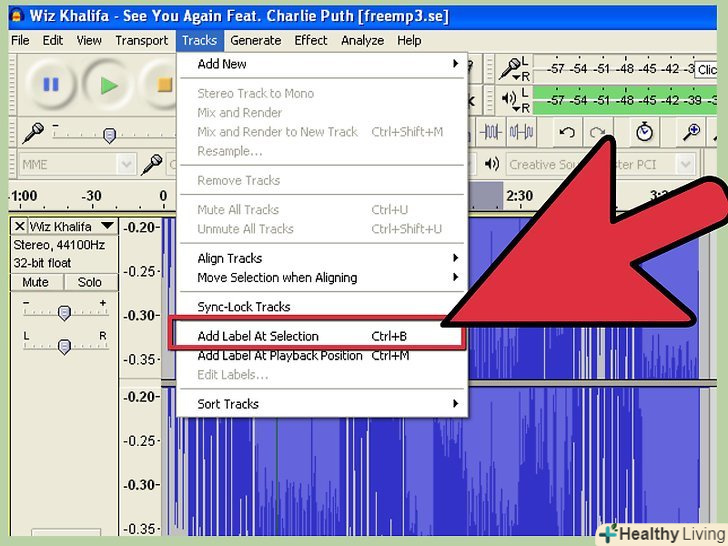Close the open Tracks menu
Screen dimensions: 728x546
point(200,41)
